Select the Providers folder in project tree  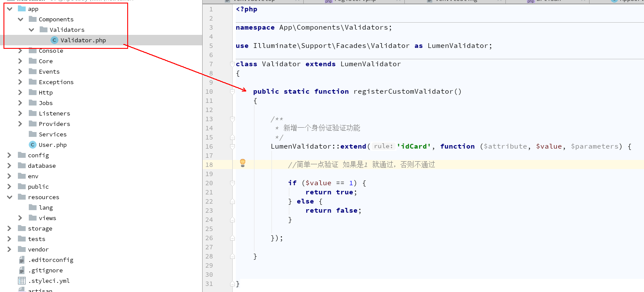point(54,124)
